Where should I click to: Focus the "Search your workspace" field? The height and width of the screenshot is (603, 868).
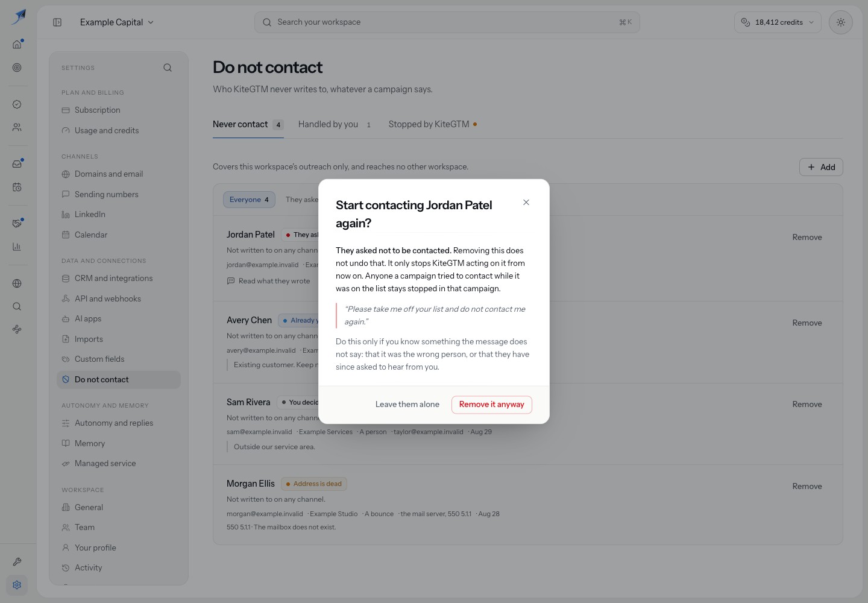(447, 22)
